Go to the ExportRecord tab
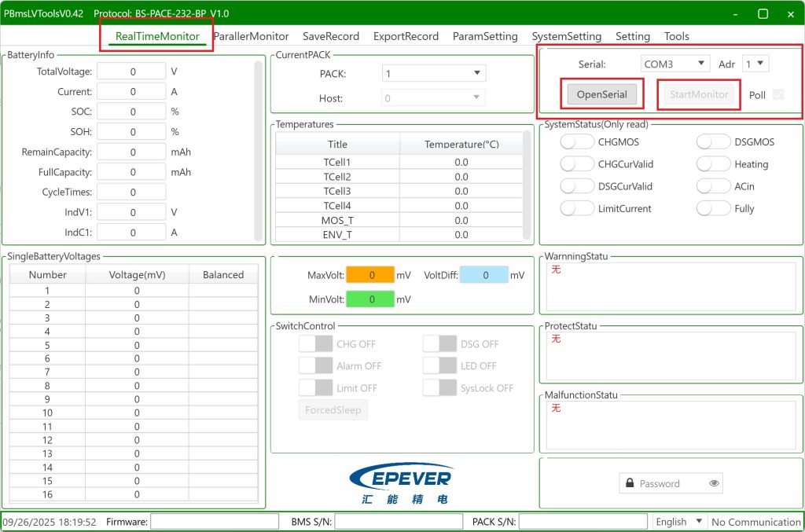 pyautogui.click(x=406, y=36)
